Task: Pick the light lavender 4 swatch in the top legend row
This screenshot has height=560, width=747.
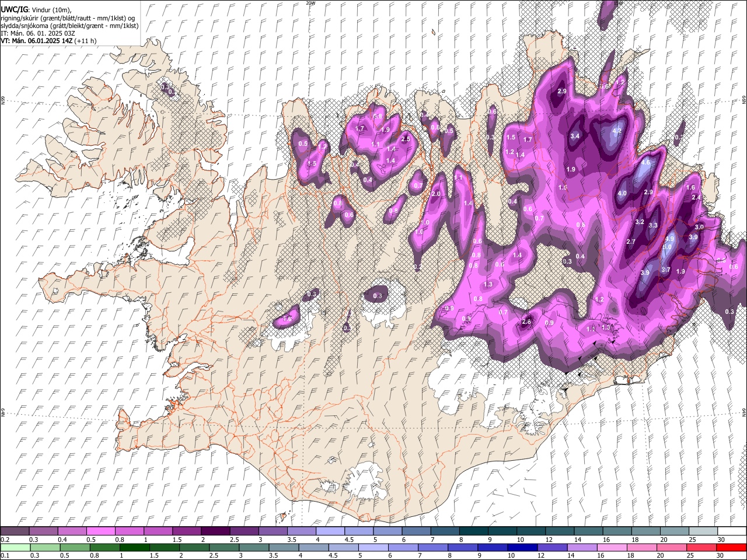Action: (x=330, y=531)
